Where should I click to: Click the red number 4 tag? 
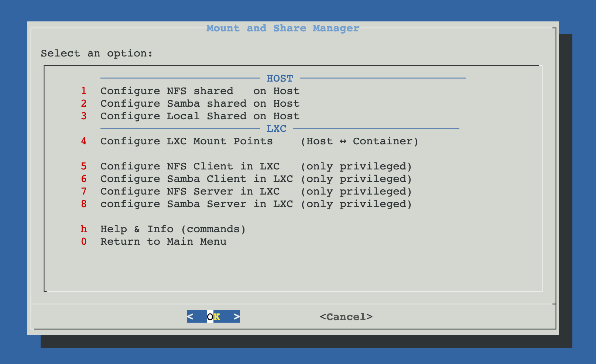click(x=84, y=141)
